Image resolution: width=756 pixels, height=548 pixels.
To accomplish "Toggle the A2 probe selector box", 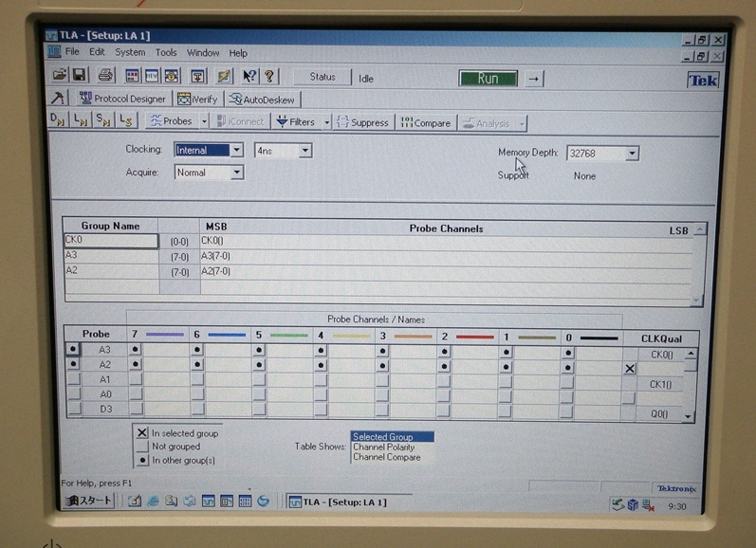I will [73, 363].
